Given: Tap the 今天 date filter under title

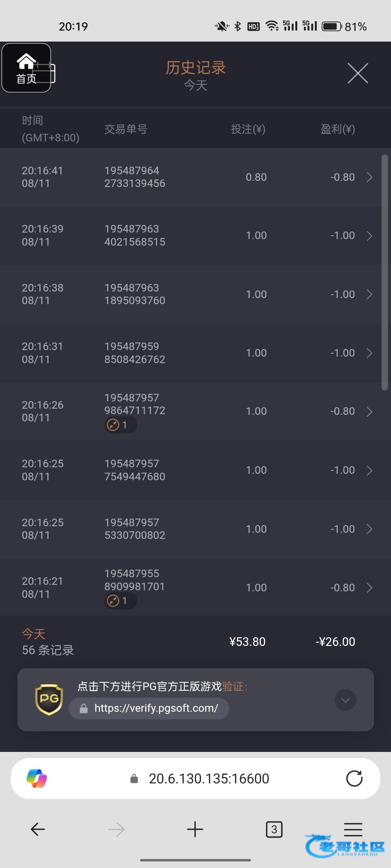Looking at the screenshot, I should (x=195, y=85).
